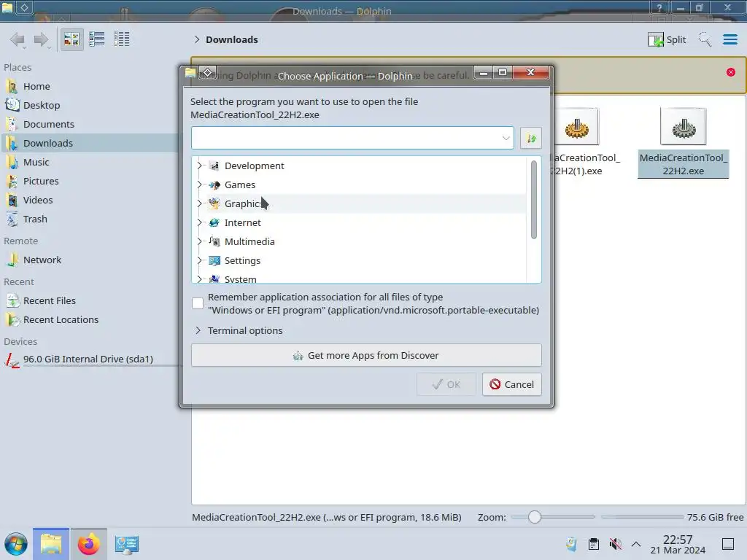Click the clock showing 22:57
The height and width of the screenshot is (560, 747).
pyautogui.click(x=678, y=544)
